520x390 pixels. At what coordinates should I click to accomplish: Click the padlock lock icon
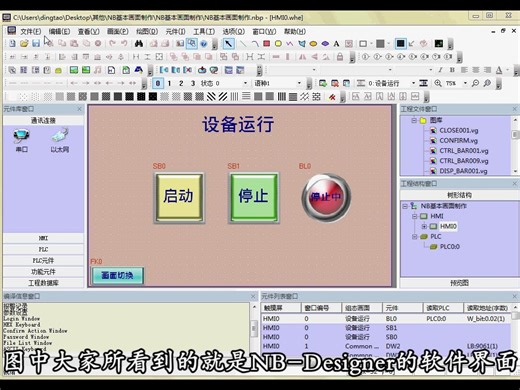pyautogui.click(x=340, y=57)
